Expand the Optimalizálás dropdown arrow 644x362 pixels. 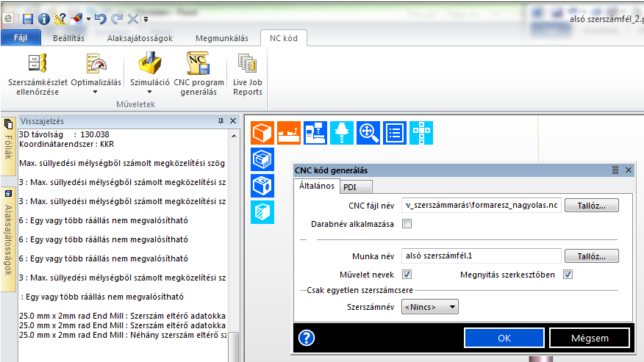pyautogui.click(x=96, y=92)
